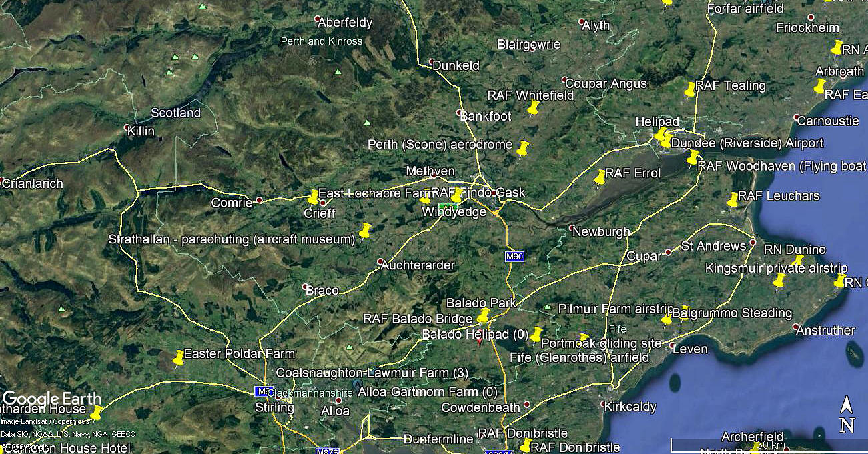Select the Comrie place name
Viewport: 868px width, 454px height.
click(232, 203)
